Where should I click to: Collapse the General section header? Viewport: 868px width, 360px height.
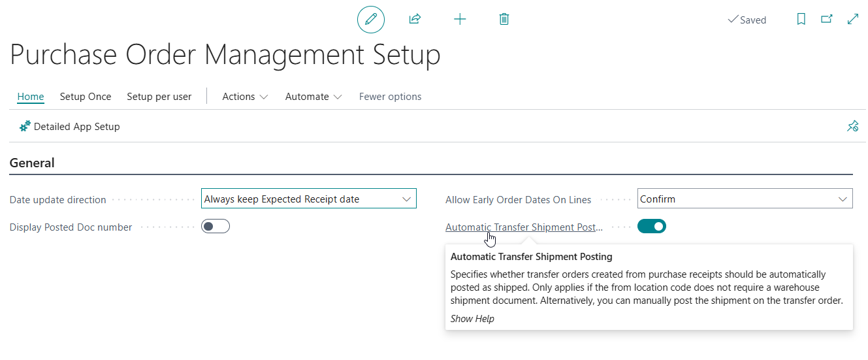(x=32, y=163)
